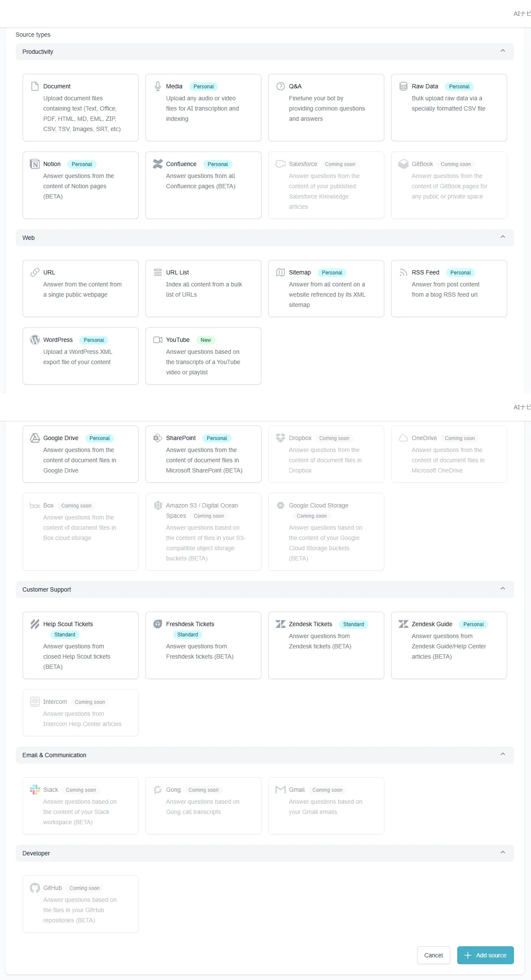Click the Email & Communication header label

[54, 755]
